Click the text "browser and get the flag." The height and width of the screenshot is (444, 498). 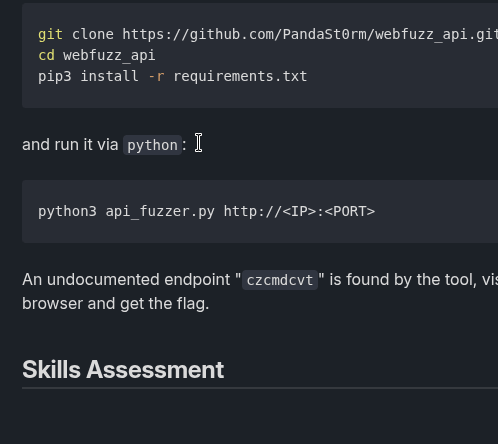115,304
